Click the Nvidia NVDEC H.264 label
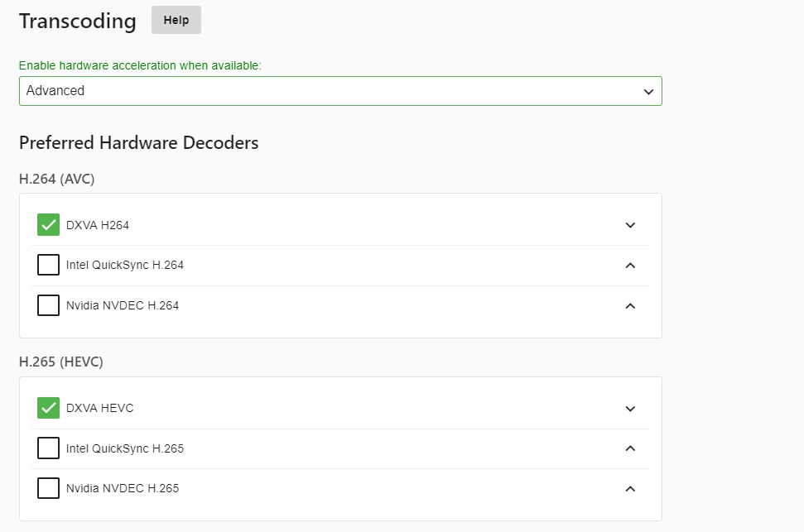Viewport: 804px width, 532px height. point(122,305)
